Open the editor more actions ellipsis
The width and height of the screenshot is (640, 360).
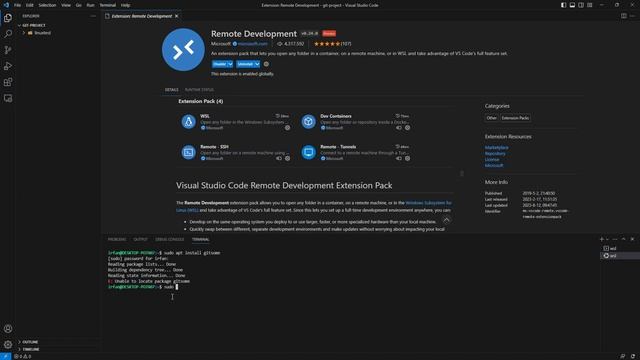point(632,16)
